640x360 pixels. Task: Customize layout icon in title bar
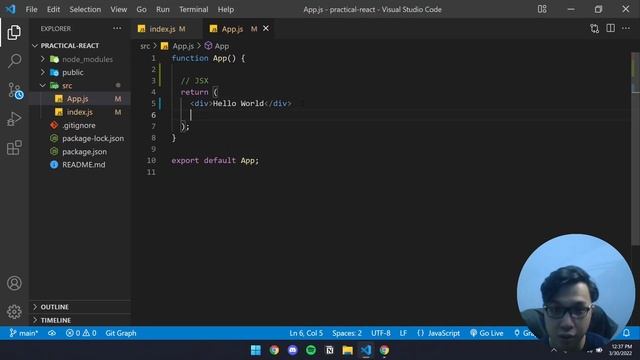[x=542, y=9]
